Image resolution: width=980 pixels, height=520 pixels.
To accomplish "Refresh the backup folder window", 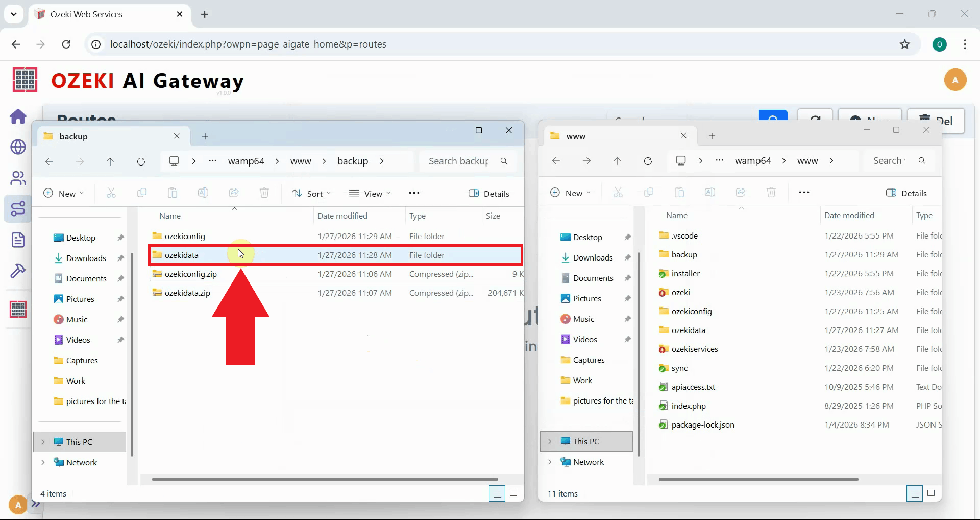I will click(141, 161).
